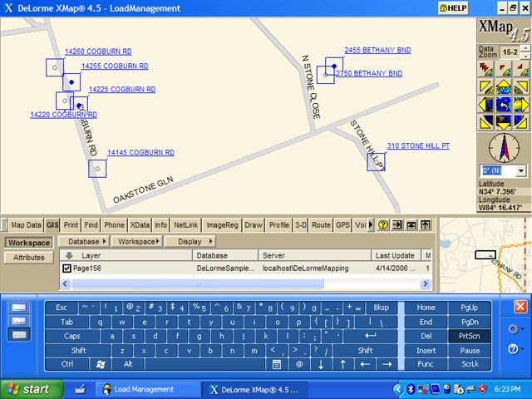Open the 2455 BETHANY BND link
The width and height of the screenshot is (532, 399).
[377, 50]
